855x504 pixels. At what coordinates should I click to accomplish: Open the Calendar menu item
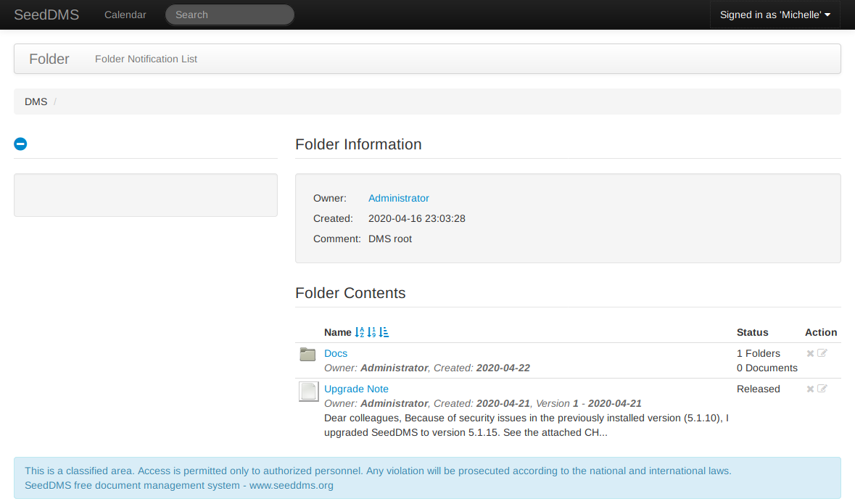tap(125, 15)
